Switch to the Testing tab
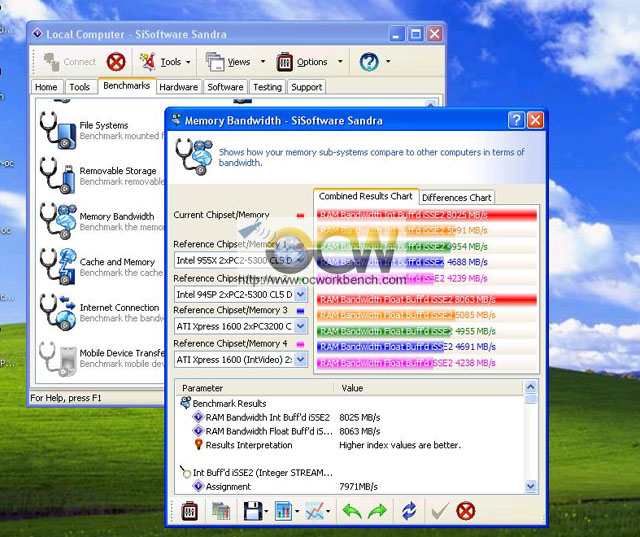The height and width of the screenshot is (537, 640). click(267, 87)
